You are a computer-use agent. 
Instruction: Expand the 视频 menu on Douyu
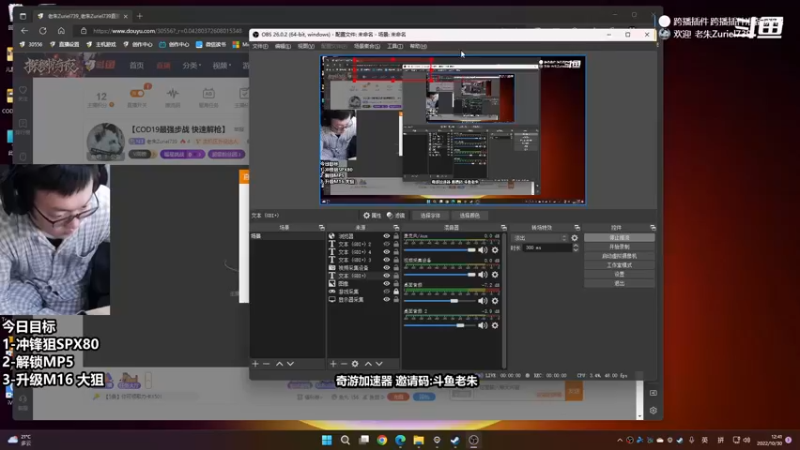click(221, 65)
